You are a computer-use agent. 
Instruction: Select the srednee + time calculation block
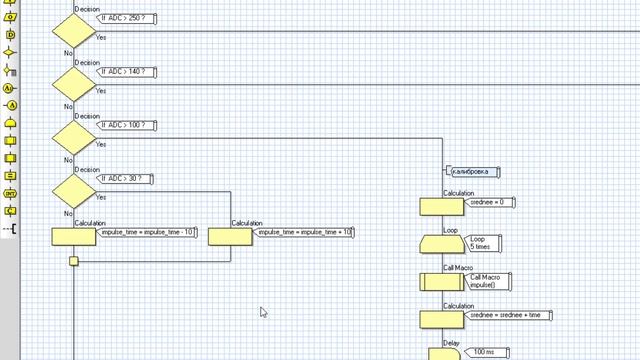tap(442, 320)
